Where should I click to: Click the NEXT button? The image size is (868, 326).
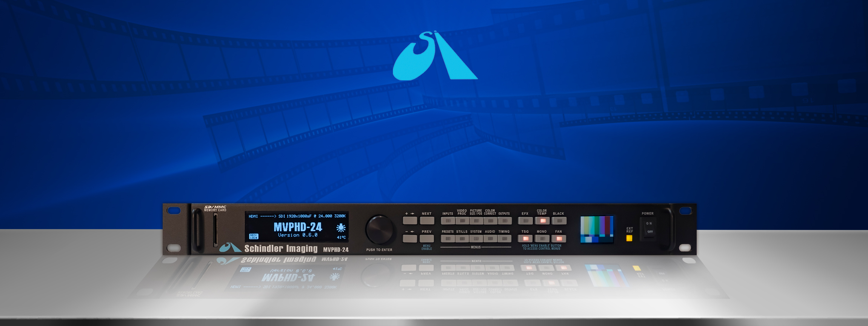point(427,220)
